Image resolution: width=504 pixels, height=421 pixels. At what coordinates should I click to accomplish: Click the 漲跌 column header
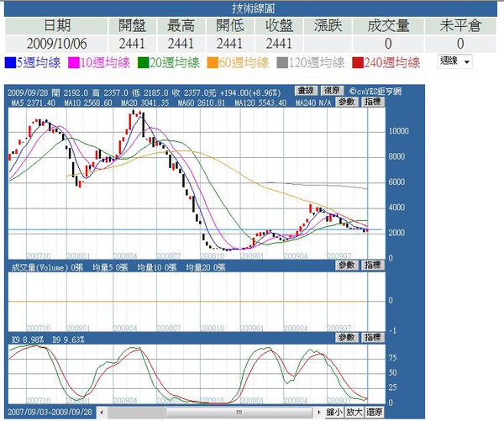click(x=328, y=26)
